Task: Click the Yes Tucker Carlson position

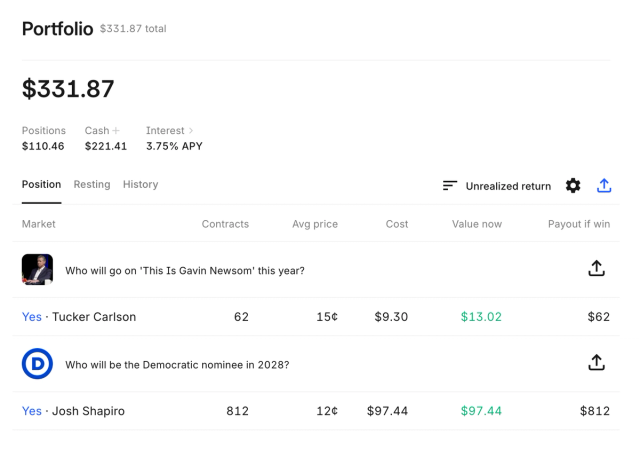Action: (79, 317)
